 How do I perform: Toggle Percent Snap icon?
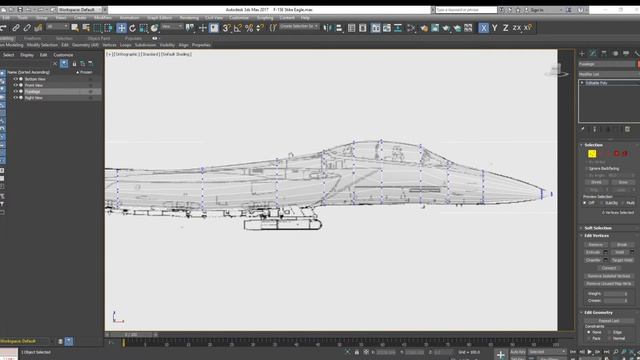point(249,28)
